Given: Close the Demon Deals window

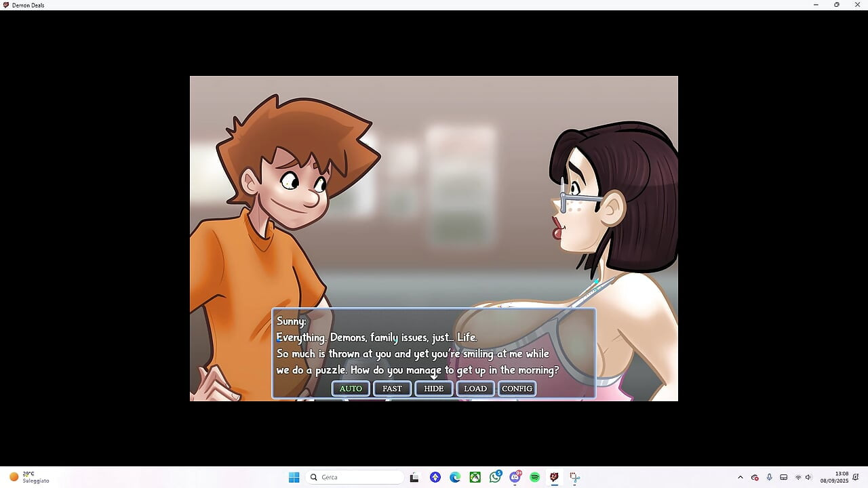Looking at the screenshot, I should [x=857, y=5].
